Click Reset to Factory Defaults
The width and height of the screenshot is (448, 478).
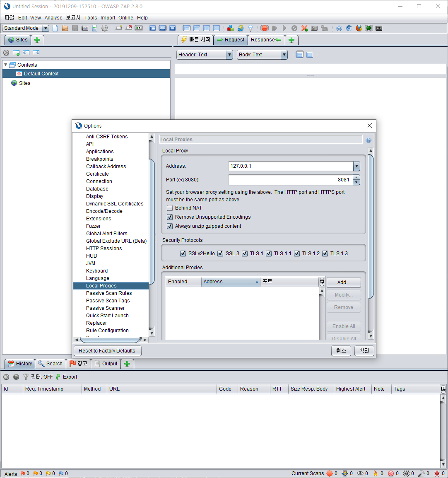(x=107, y=351)
